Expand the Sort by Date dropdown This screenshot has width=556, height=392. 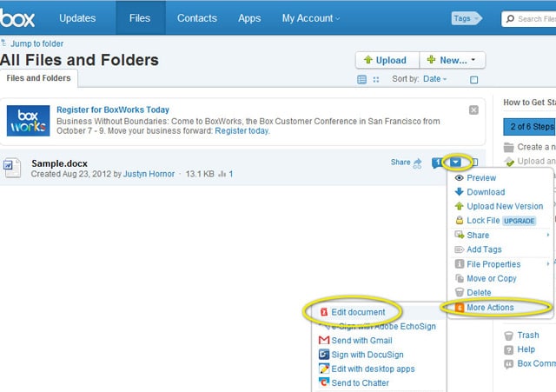pyautogui.click(x=433, y=79)
